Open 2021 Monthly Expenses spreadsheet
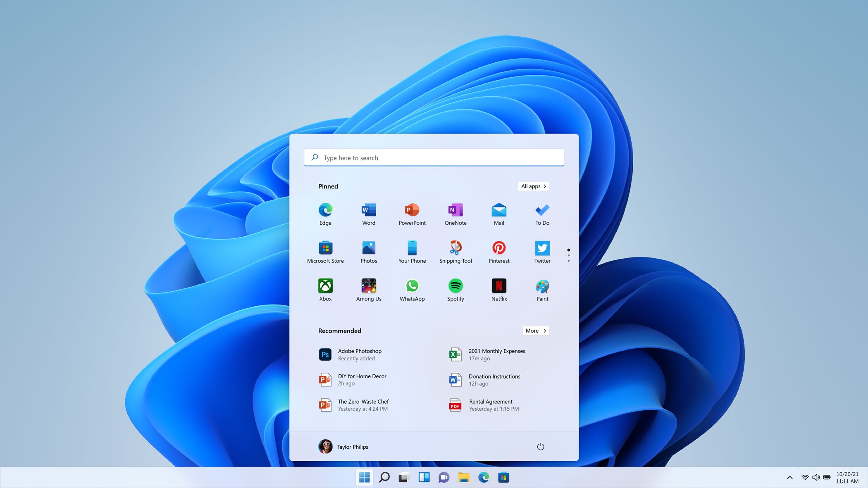 coord(497,354)
